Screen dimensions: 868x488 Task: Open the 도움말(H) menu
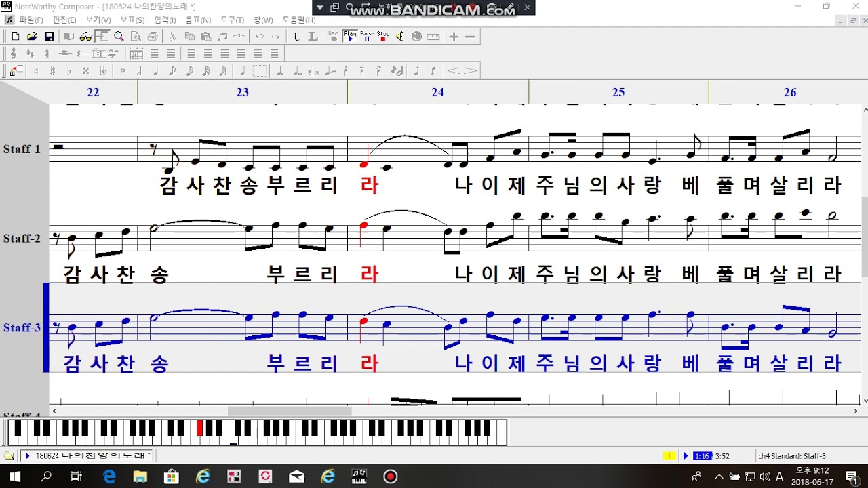[299, 20]
